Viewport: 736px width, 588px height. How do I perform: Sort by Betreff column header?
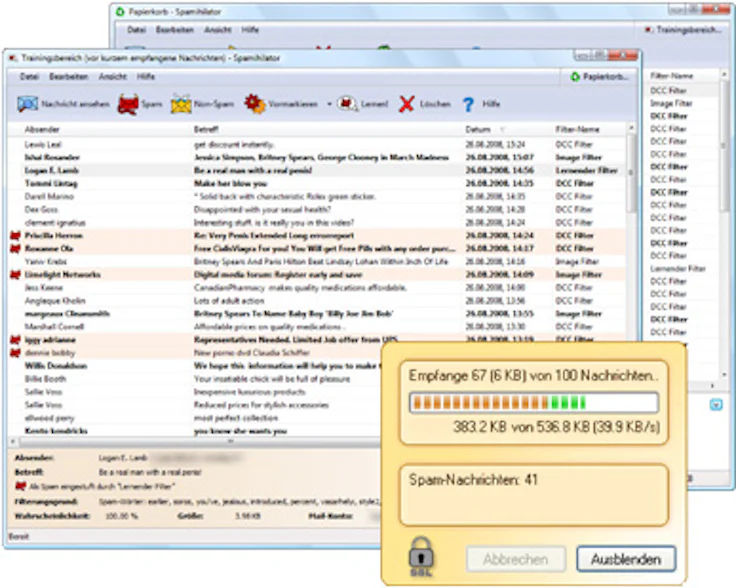(206, 130)
